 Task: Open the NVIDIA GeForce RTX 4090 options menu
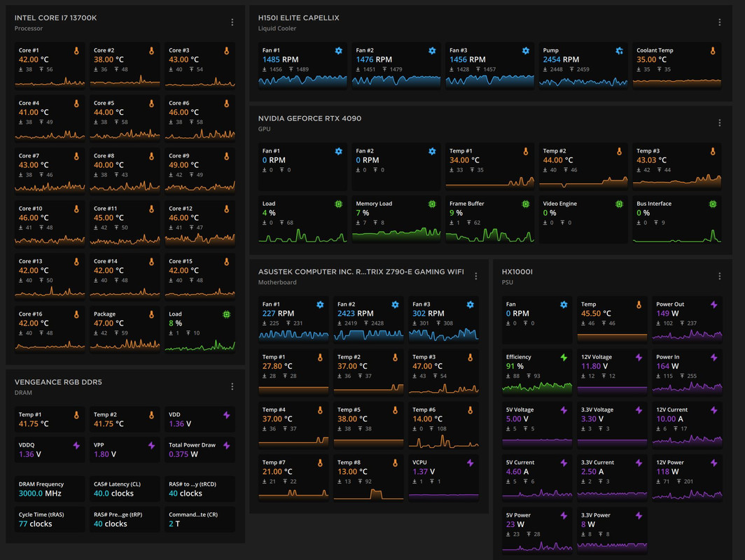719,123
